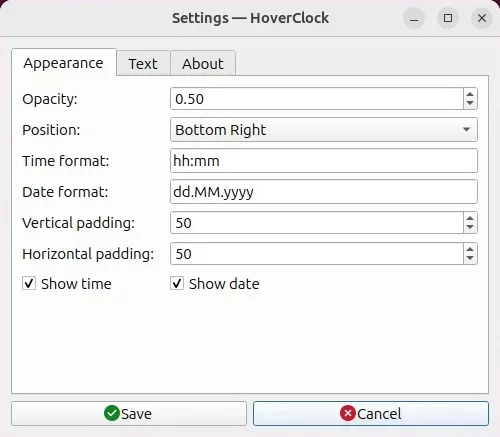Image resolution: width=500 pixels, height=437 pixels.
Task: Open the Text tab
Action: (143, 63)
